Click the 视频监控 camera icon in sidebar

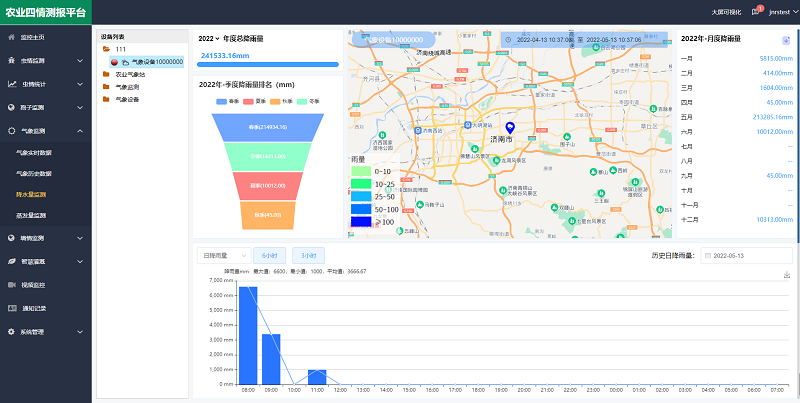coord(11,285)
